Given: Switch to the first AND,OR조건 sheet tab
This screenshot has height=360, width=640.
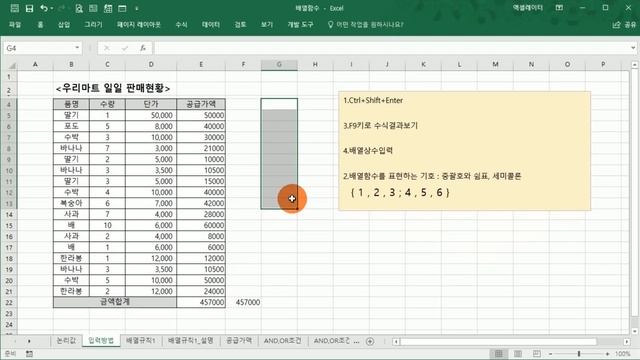Looking at the screenshot, I should (x=282, y=341).
